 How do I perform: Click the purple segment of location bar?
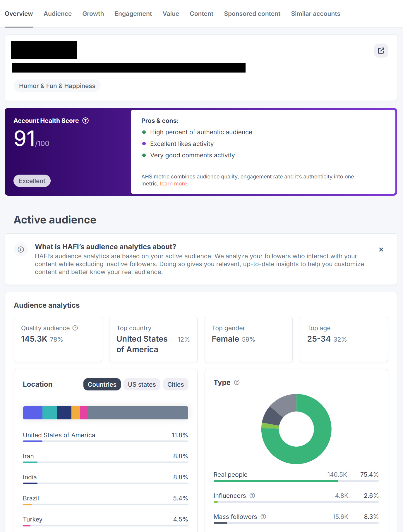coord(32,413)
